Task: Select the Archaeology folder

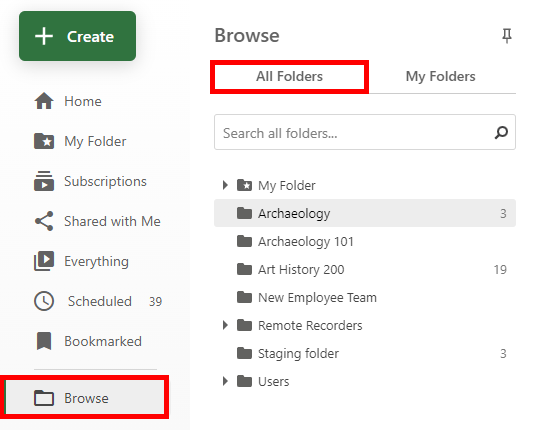Action: (365, 213)
